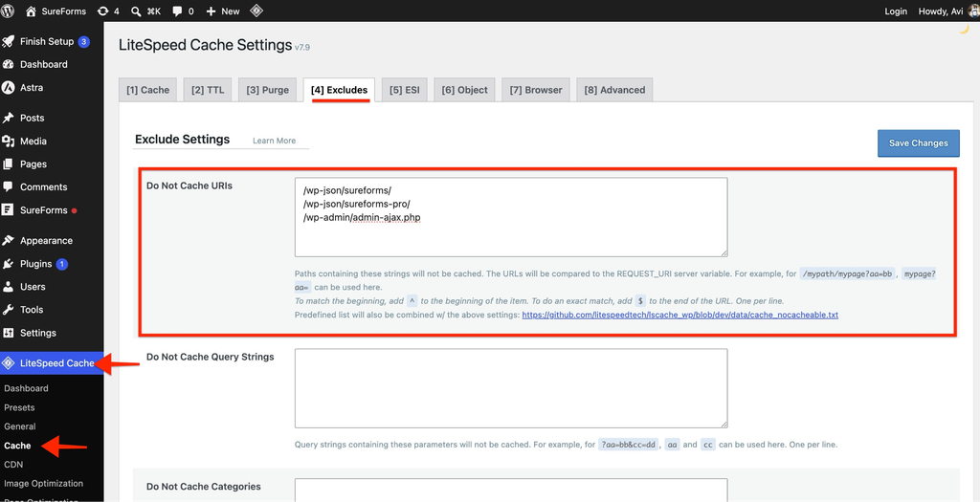Click the New plus item in admin bar
This screenshot has width=980, height=502.
[222, 11]
